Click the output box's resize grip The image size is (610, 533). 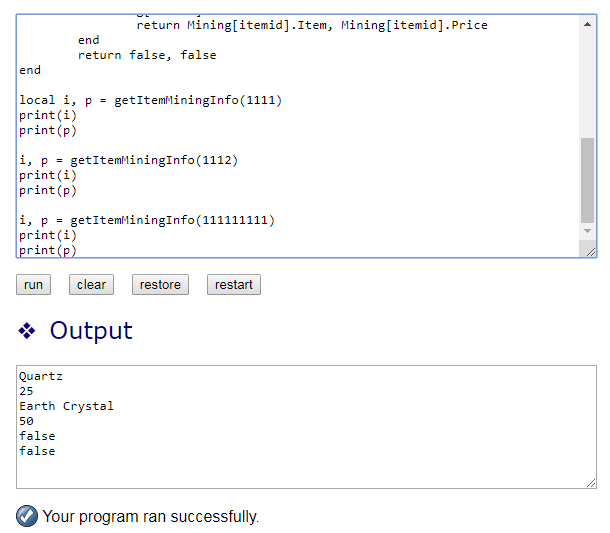591,483
